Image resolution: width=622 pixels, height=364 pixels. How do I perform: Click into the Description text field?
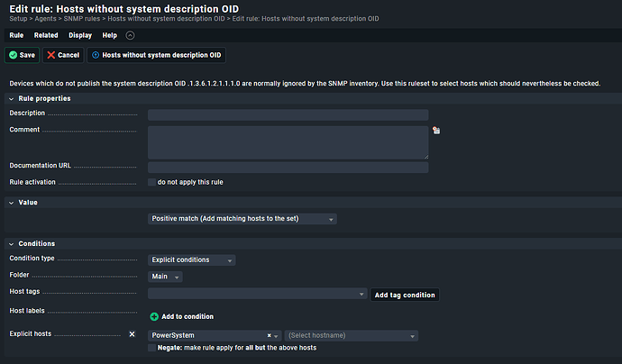288,114
